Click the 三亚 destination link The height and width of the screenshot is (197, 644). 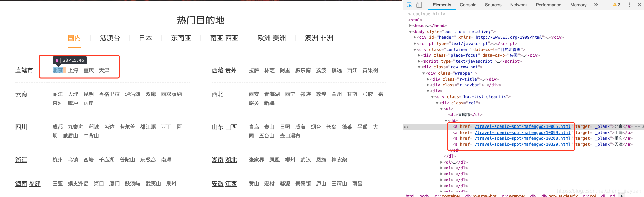pyautogui.click(x=58, y=184)
